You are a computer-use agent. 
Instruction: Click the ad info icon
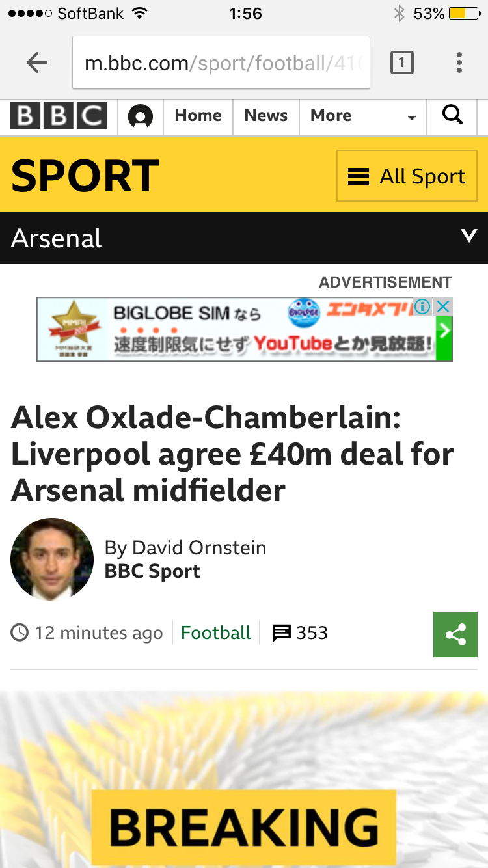(x=423, y=306)
